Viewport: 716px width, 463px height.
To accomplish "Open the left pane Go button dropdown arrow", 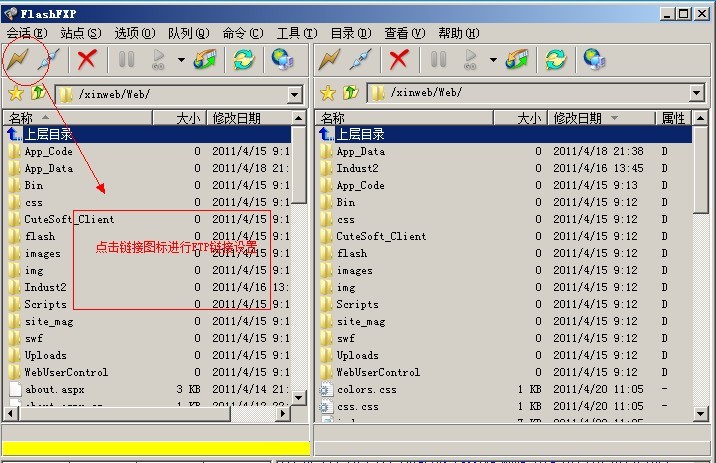I will tap(181, 60).
